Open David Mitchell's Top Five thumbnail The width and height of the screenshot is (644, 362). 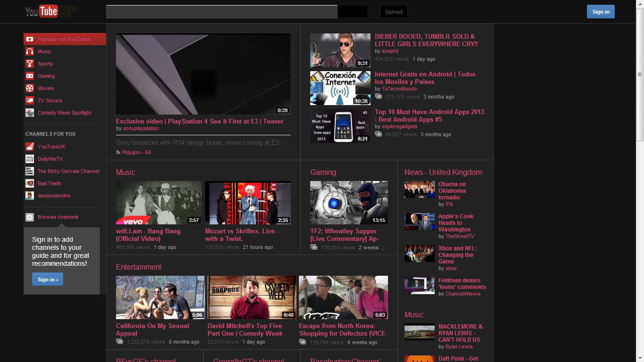(252, 297)
